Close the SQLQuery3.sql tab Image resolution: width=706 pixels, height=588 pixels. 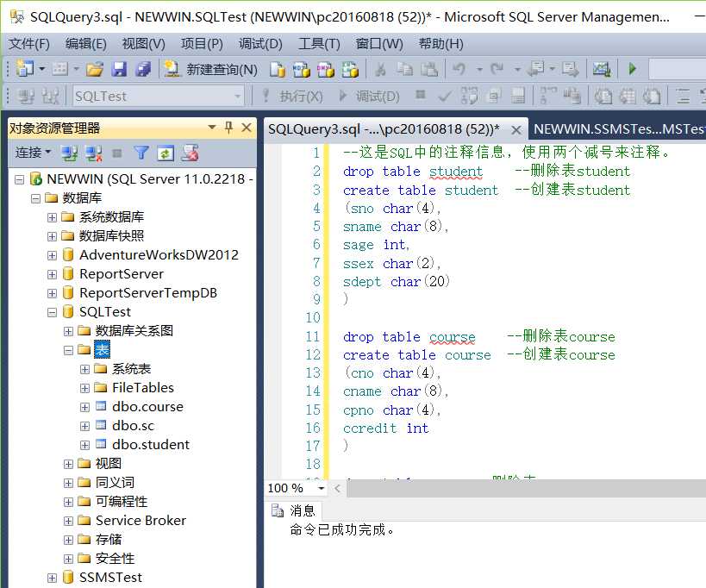(516, 130)
